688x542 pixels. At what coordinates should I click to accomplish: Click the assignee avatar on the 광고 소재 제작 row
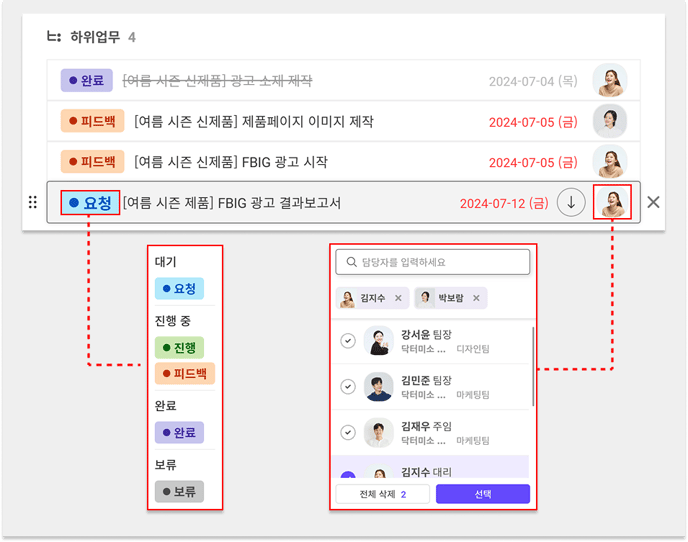(x=610, y=80)
